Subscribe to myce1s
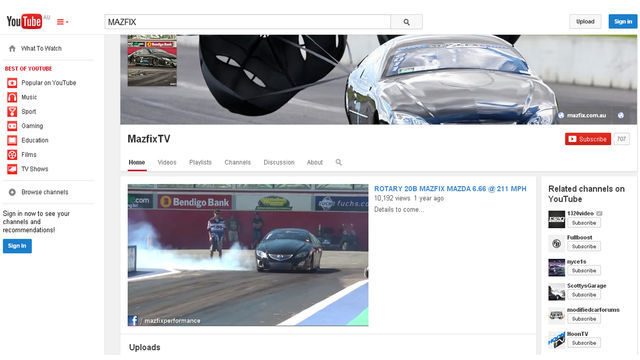640x360 pixels. click(584, 271)
